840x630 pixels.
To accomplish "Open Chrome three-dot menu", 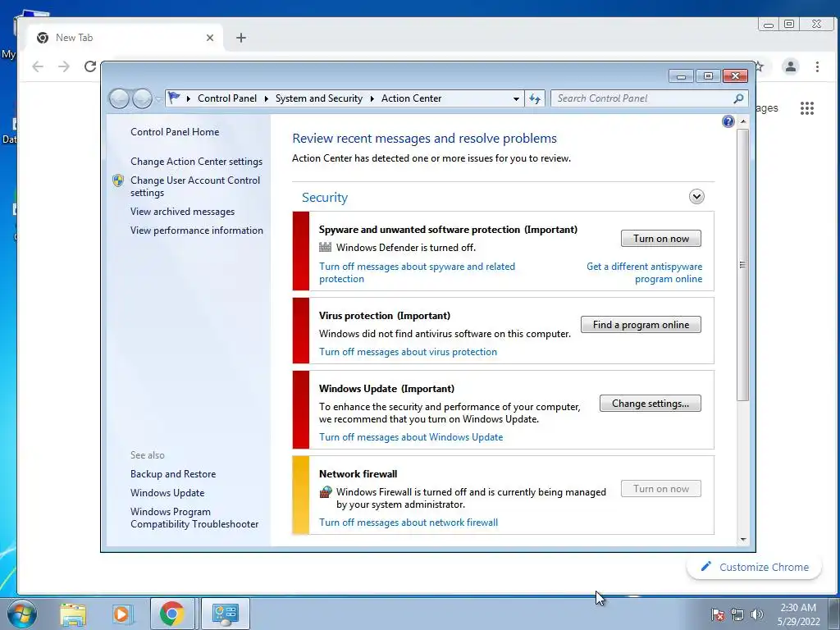I will 817,66.
